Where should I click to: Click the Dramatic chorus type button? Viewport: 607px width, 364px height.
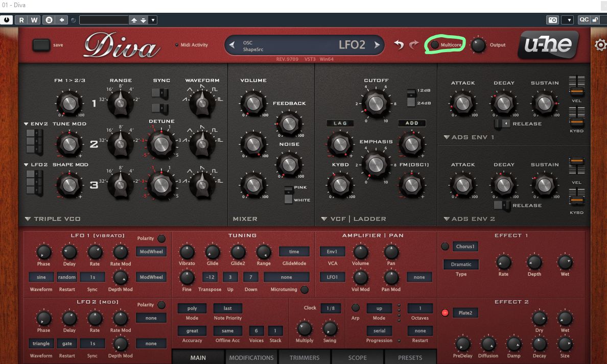pyautogui.click(x=461, y=264)
